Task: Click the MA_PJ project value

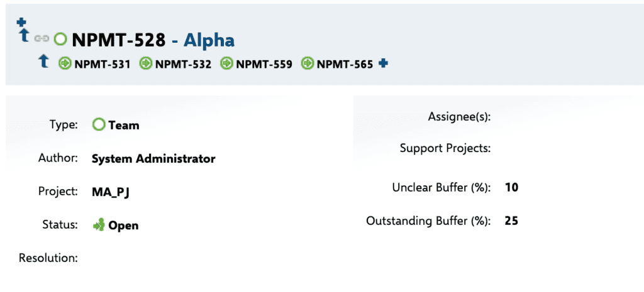Action: click(x=111, y=192)
